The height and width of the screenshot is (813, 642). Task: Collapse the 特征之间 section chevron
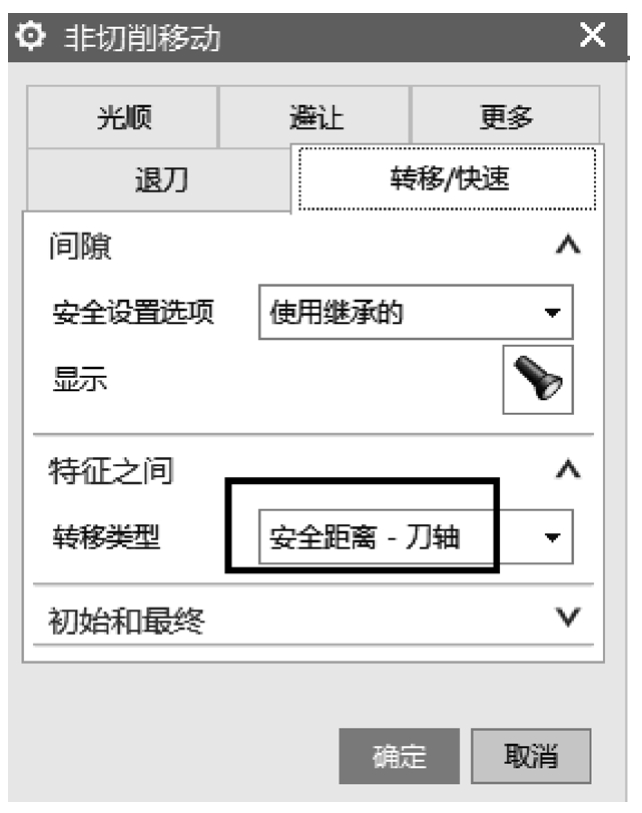coord(568,470)
